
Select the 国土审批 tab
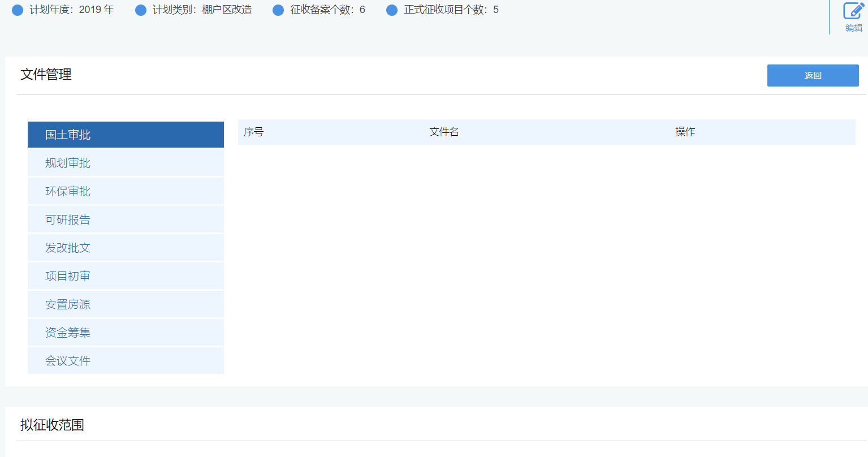(x=126, y=135)
